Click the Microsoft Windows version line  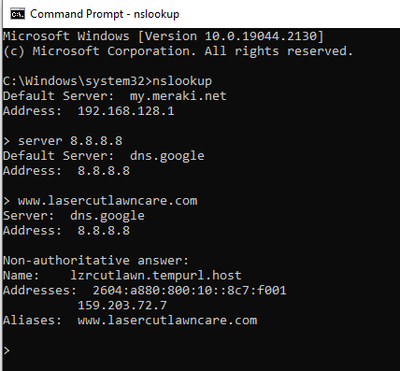[x=163, y=36]
